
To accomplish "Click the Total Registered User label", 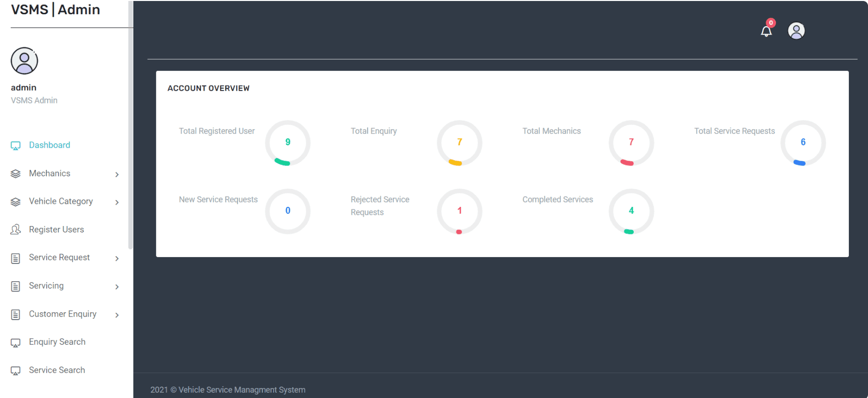I will [217, 131].
